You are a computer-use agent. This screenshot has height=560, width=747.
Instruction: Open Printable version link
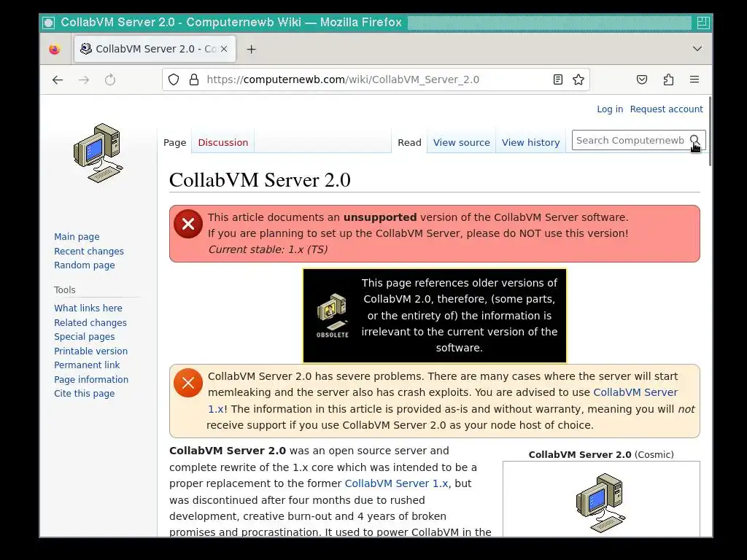tap(91, 351)
